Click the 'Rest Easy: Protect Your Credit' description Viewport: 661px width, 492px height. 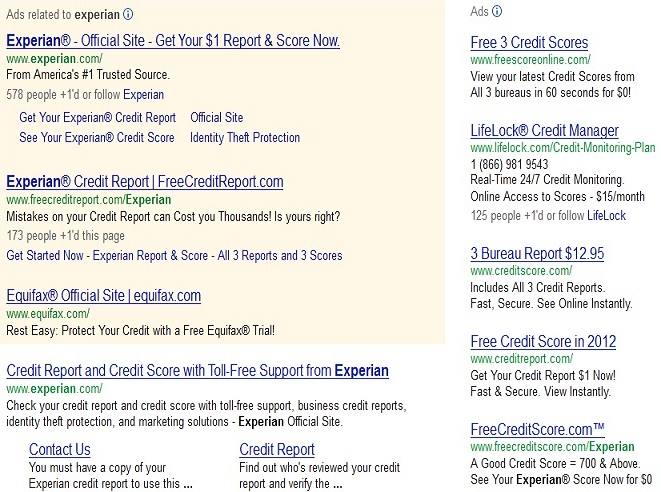(x=140, y=331)
